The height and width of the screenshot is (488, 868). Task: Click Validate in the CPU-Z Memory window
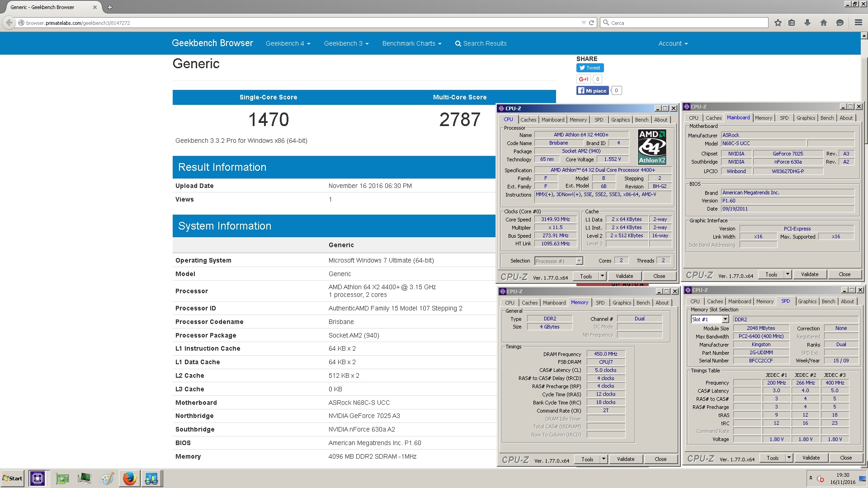(626, 459)
